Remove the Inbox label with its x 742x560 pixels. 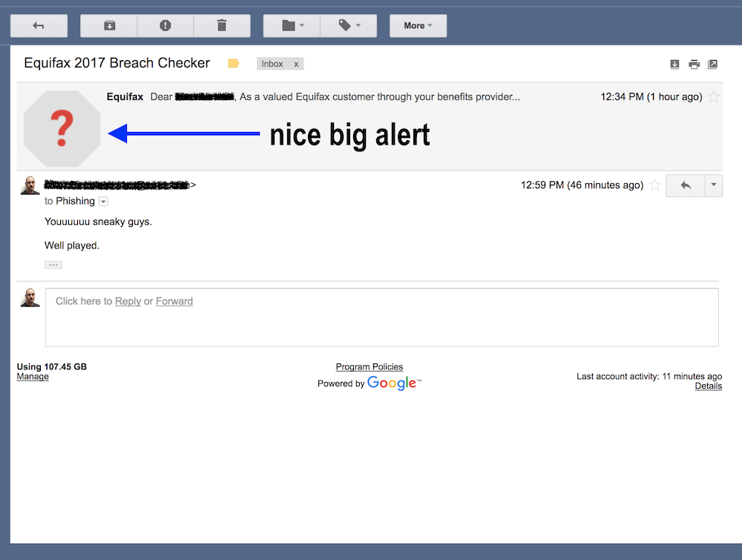(x=296, y=64)
